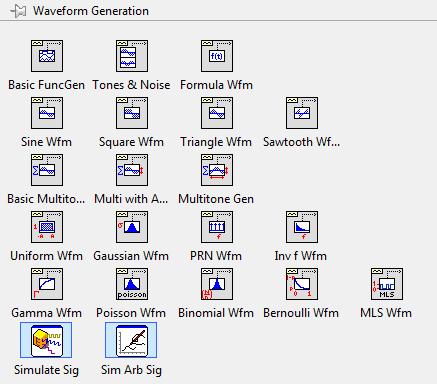Click the "Square Wfm" label

[x=131, y=142]
